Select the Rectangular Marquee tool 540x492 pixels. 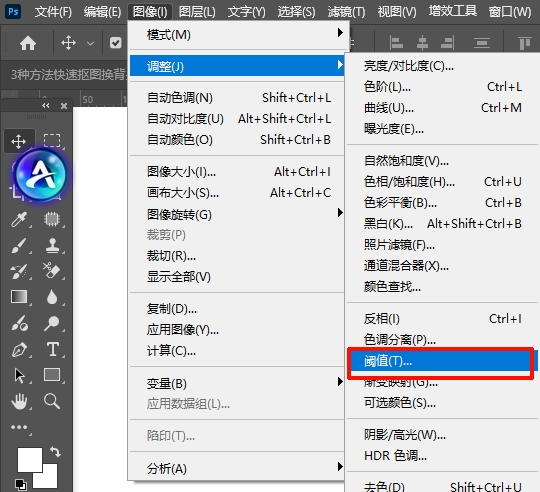(52, 141)
